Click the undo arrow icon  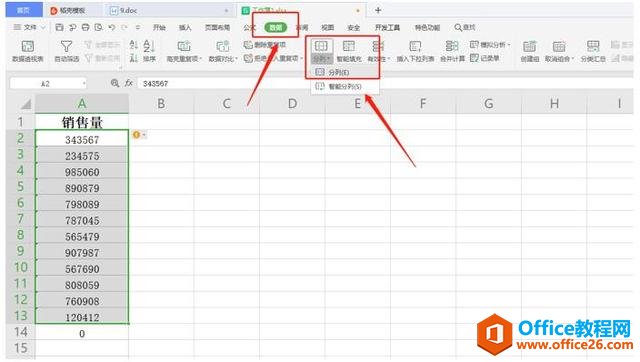[111, 27]
